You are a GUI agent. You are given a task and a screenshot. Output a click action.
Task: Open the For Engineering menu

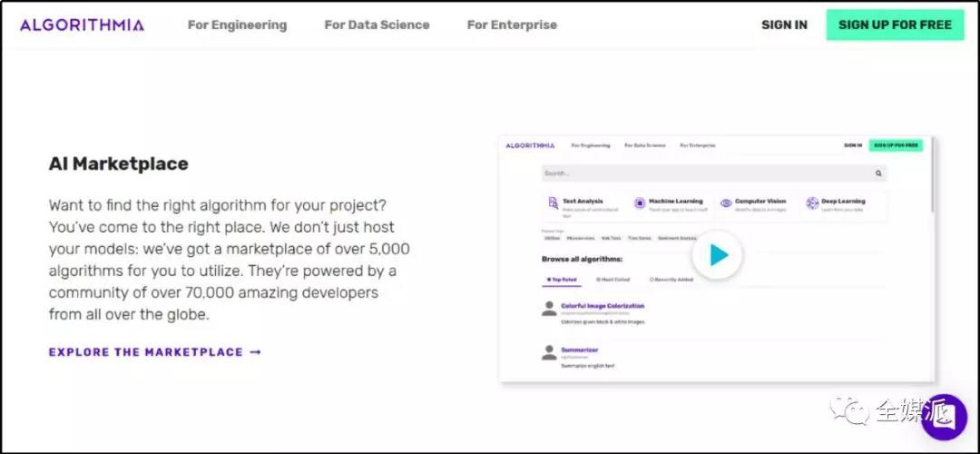[237, 25]
